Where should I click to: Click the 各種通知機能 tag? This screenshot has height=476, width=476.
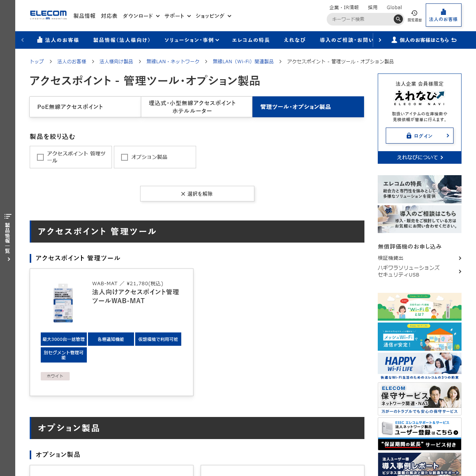(x=111, y=339)
